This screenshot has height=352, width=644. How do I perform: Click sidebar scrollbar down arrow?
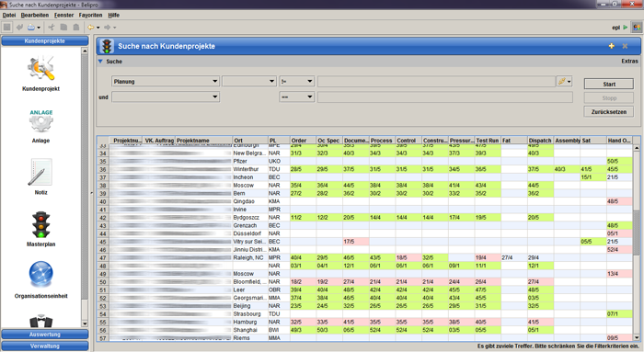tap(85, 324)
